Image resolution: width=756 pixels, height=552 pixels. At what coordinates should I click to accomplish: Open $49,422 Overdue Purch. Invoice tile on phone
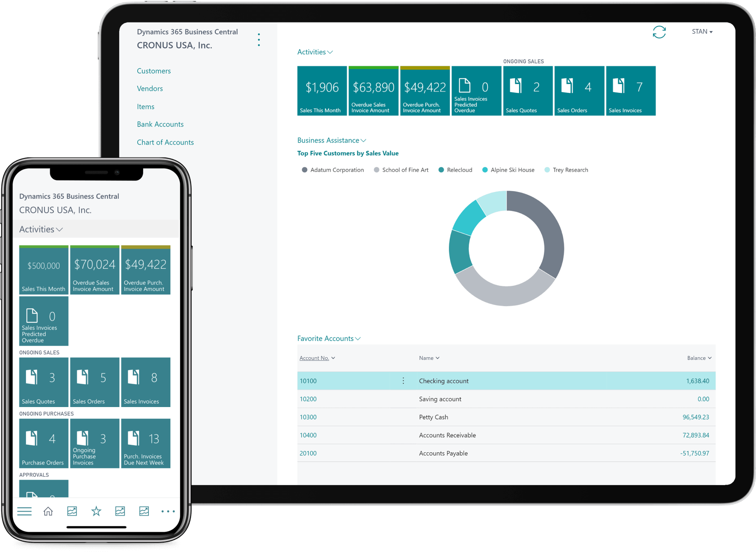click(146, 270)
